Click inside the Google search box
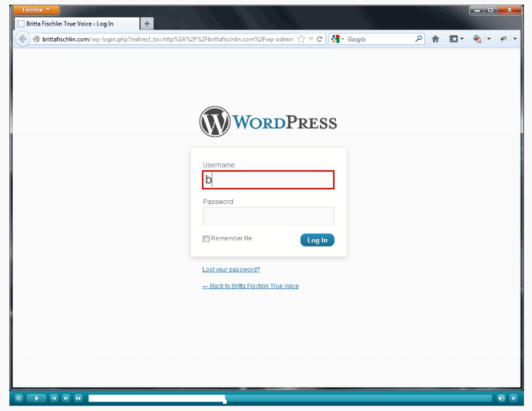 [380, 39]
